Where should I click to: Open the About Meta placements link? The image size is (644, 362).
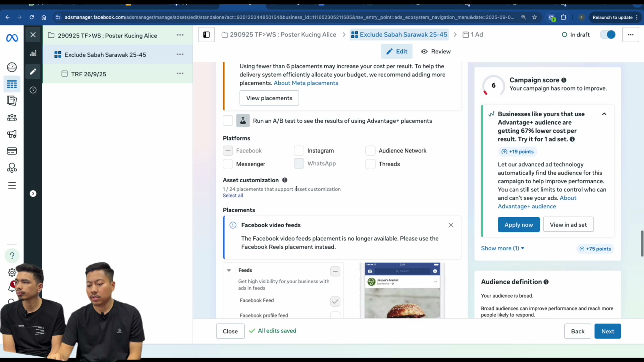coord(306,83)
